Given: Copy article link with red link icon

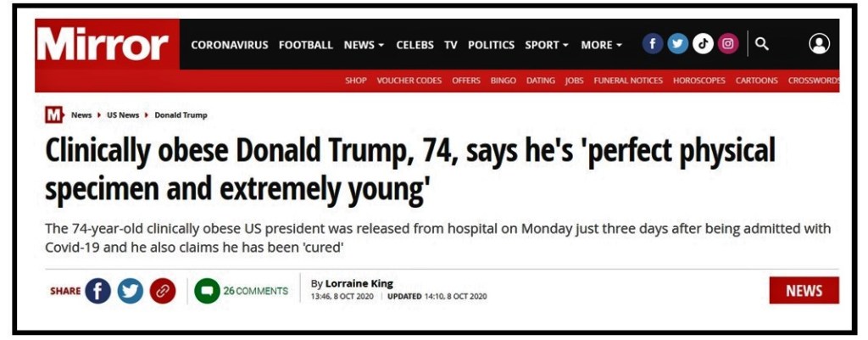Looking at the screenshot, I should (162, 291).
